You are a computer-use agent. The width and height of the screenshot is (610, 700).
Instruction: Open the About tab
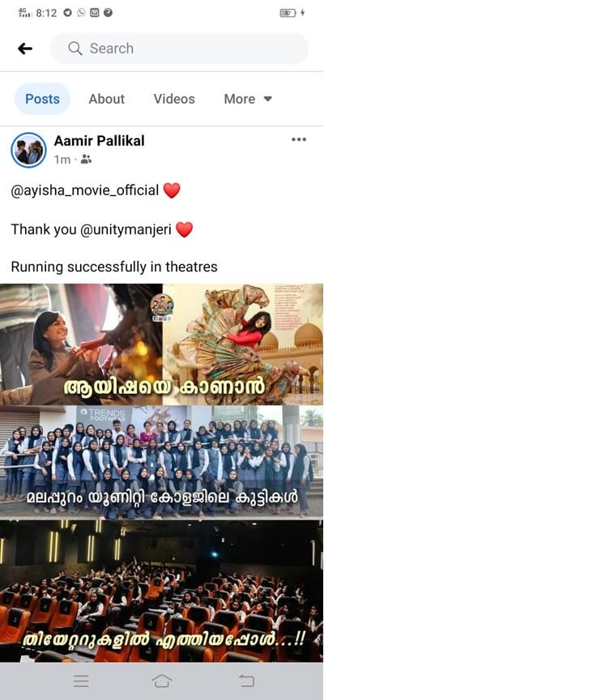pos(107,99)
